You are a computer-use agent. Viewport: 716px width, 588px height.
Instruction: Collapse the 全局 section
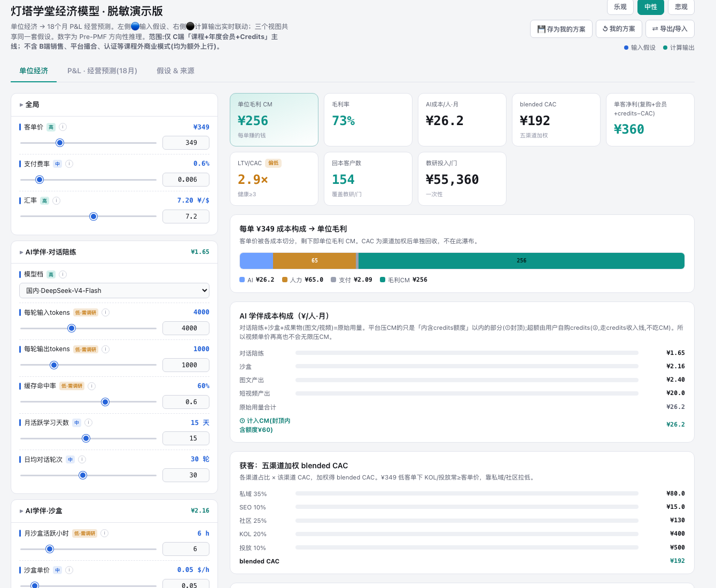pos(114,105)
